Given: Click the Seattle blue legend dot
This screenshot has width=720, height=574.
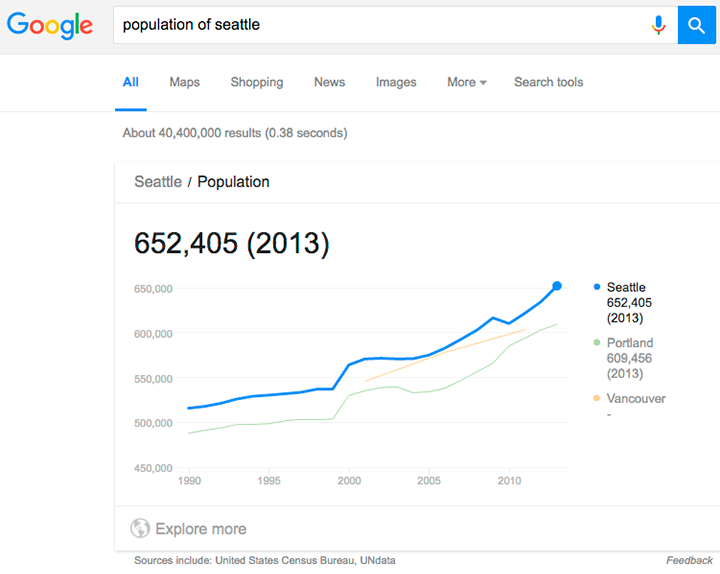Looking at the screenshot, I should pyautogui.click(x=596, y=287).
